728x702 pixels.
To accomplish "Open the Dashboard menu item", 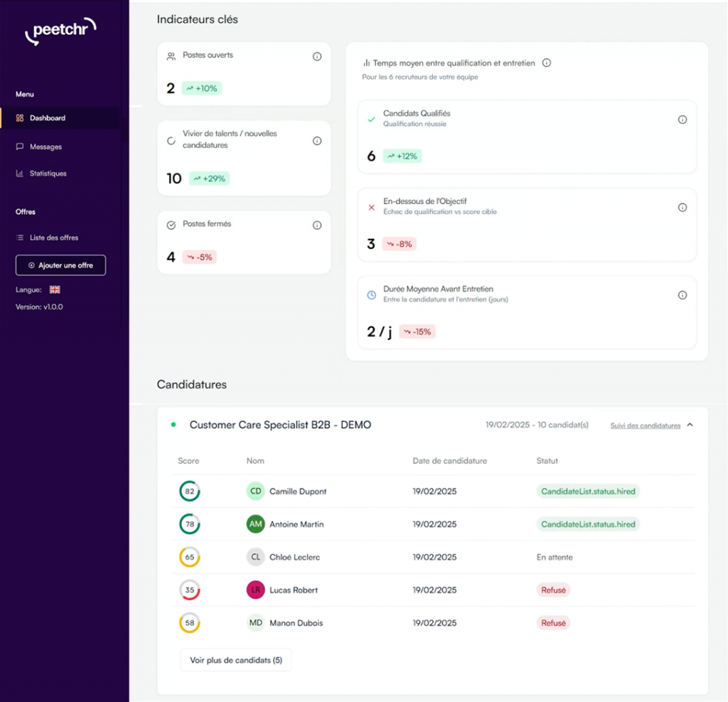I will click(x=47, y=118).
